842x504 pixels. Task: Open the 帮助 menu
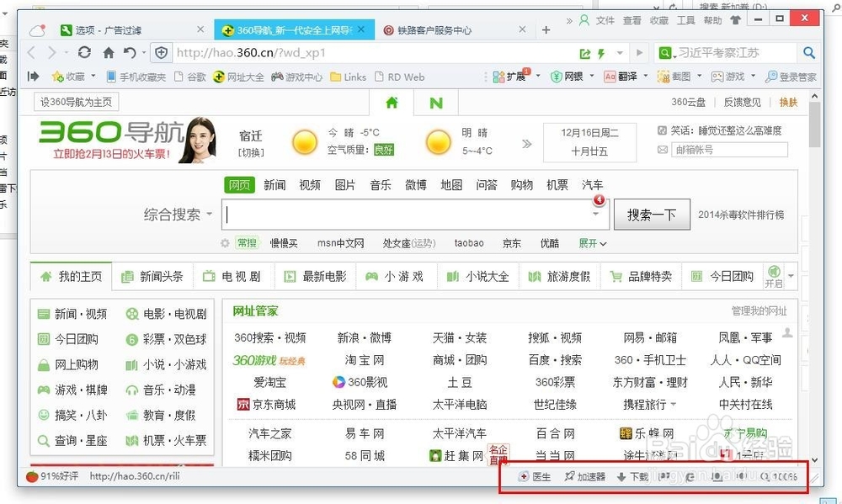[712, 20]
